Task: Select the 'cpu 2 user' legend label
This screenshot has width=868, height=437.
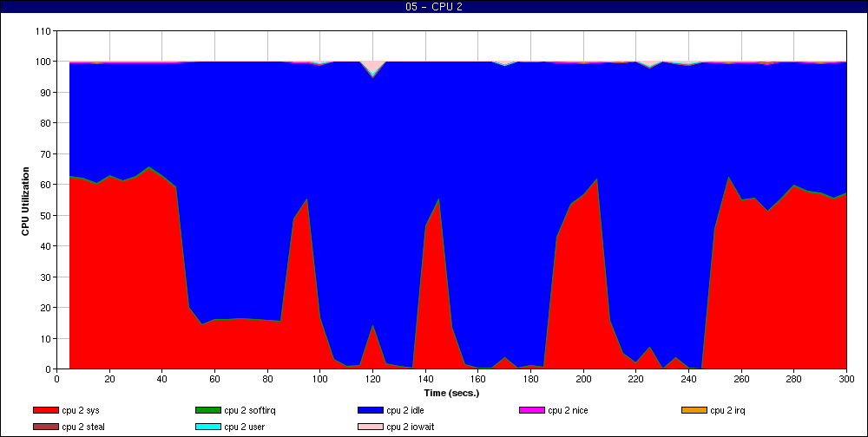Action: pyautogui.click(x=244, y=427)
